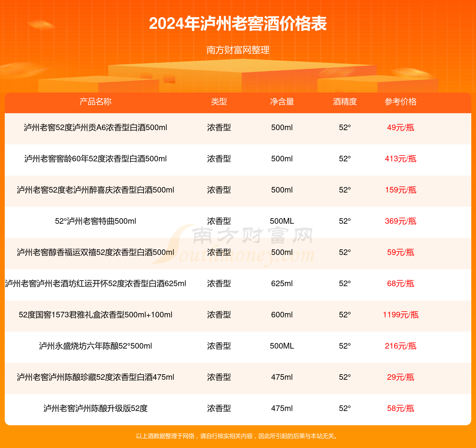Select product 52°泸州老窖特曲500ml

(95, 221)
